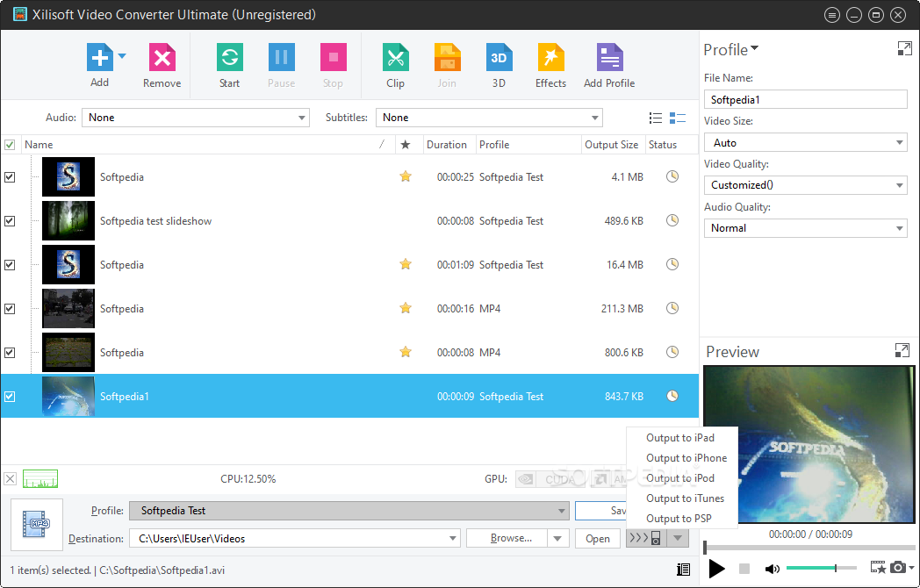Screen dimensions: 920x588
Task: Click the preview clip star icon
Action: [879, 567]
